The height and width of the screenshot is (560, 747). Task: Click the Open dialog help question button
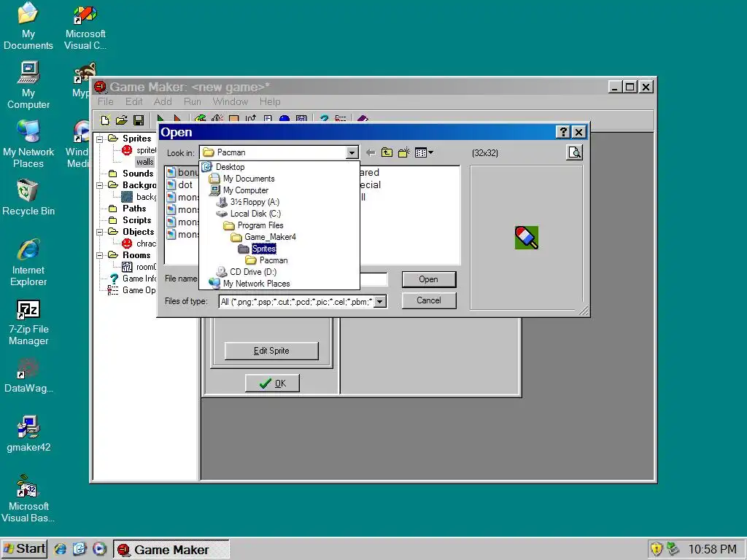(x=563, y=133)
